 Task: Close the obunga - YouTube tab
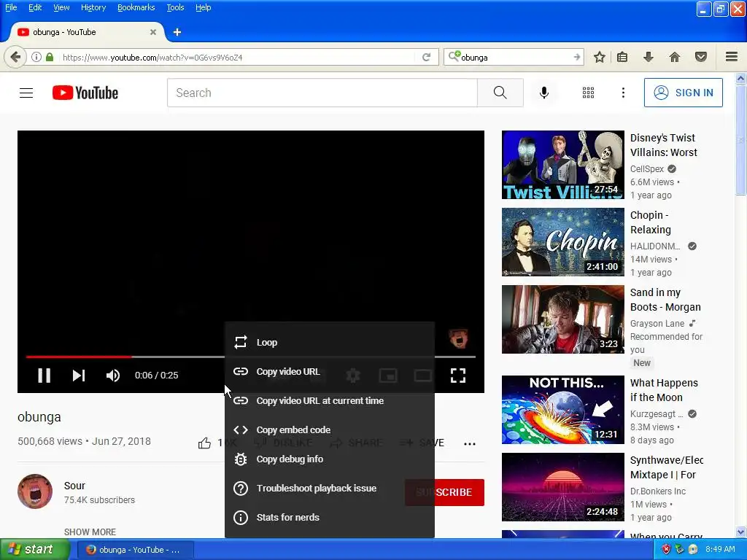[x=153, y=32]
